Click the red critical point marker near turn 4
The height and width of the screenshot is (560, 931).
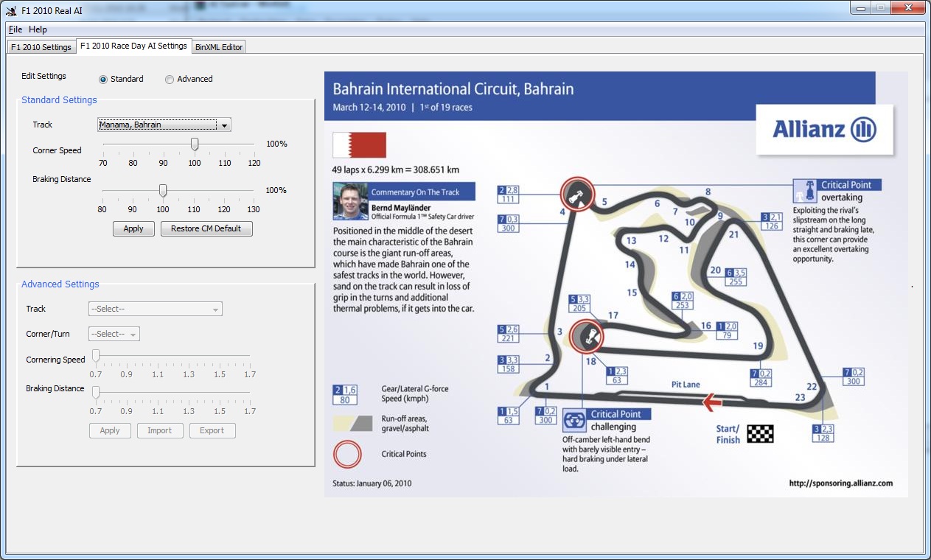(576, 195)
